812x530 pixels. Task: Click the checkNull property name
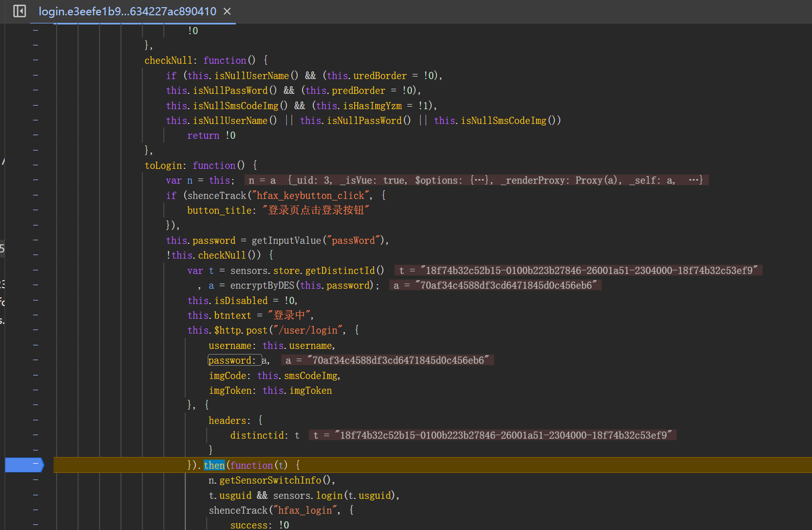coord(168,60)
